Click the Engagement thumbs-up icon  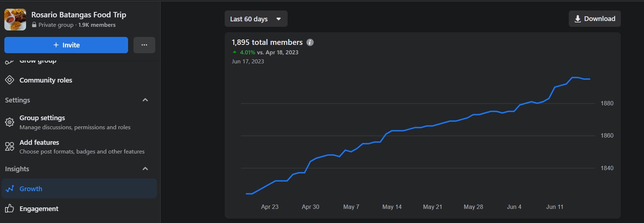pos(10,209)
